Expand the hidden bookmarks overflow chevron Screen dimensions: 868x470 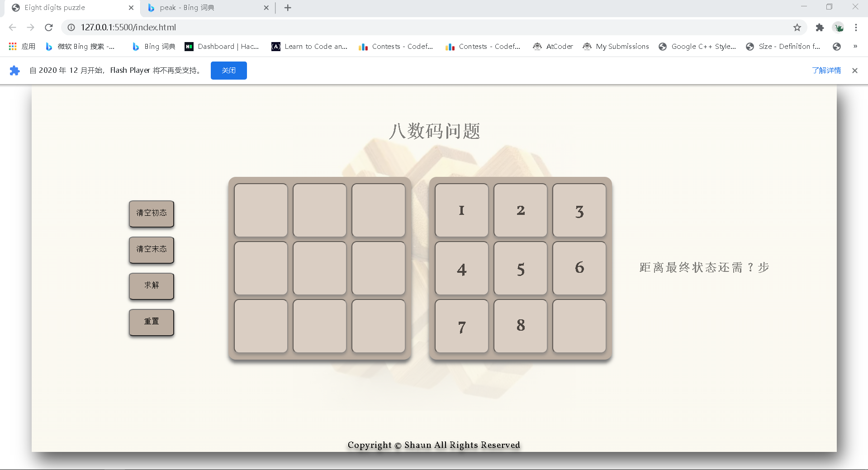[855, 47]
